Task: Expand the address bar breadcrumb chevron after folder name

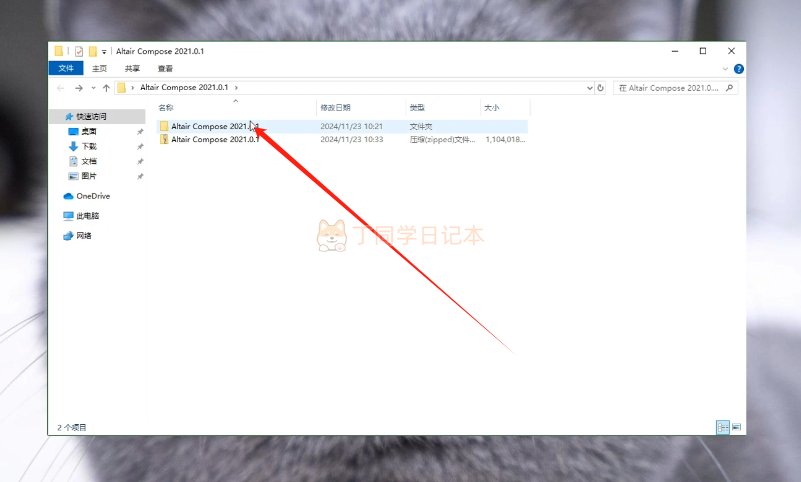Action: pos(236,88)
